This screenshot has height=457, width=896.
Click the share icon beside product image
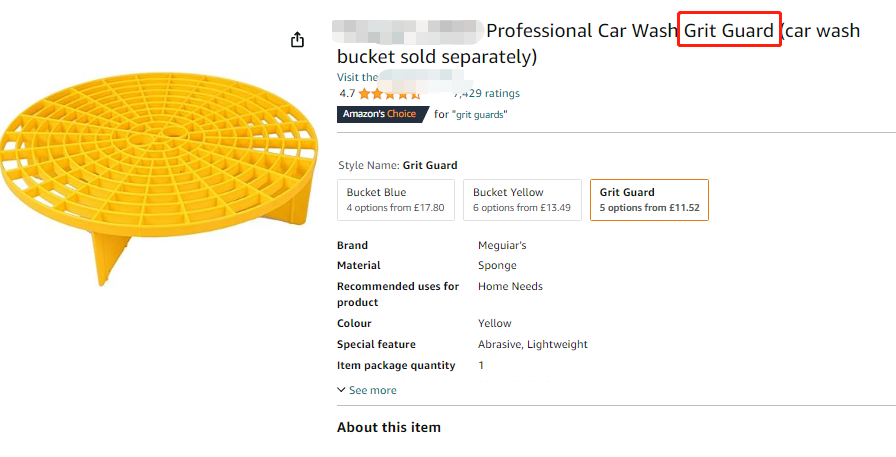(x=297, y=40)
